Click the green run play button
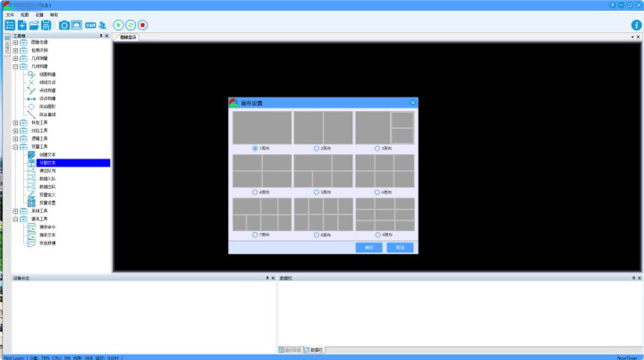This screenshot has width=644, height=360. pyautogui.click(x=118, y=25)
